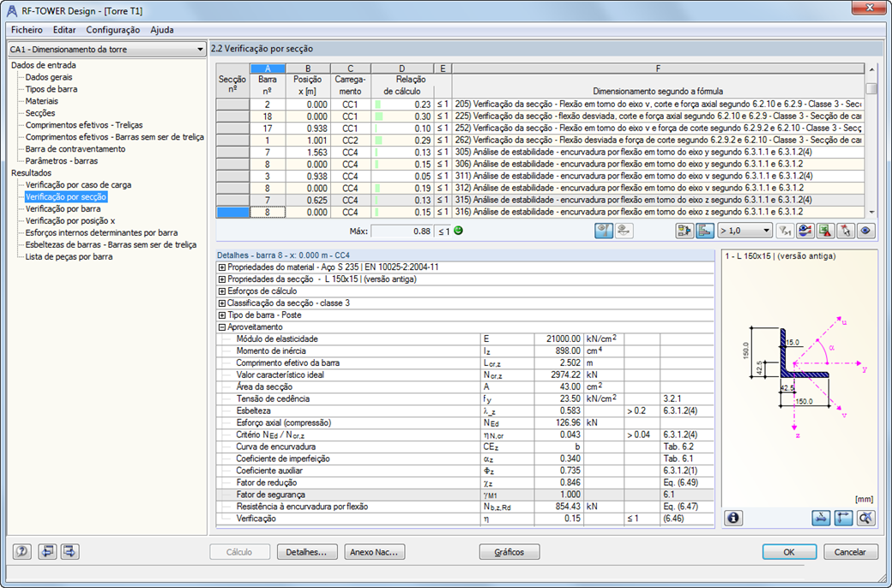892x588 pixels.
Task: Click column A header in results table
Action: coord(268,69)
